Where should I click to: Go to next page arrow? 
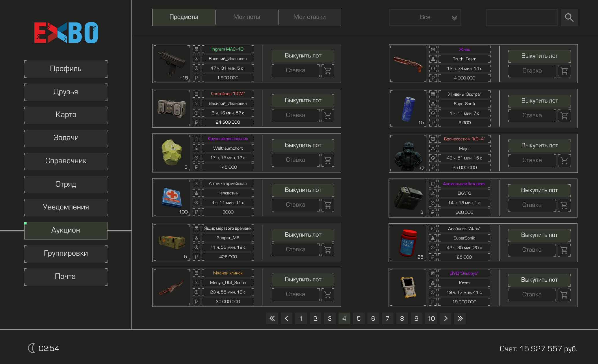445,318
